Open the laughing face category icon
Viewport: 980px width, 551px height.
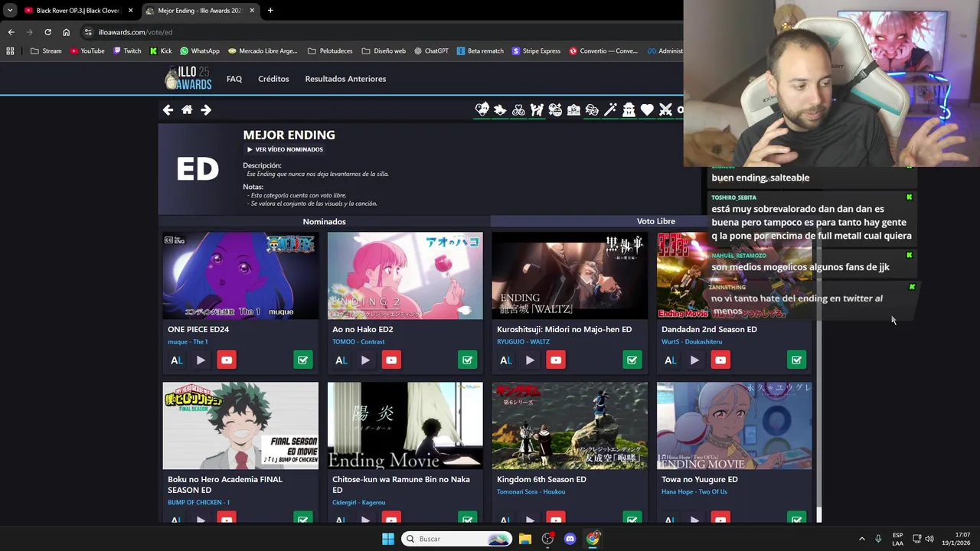pos(555,109)
